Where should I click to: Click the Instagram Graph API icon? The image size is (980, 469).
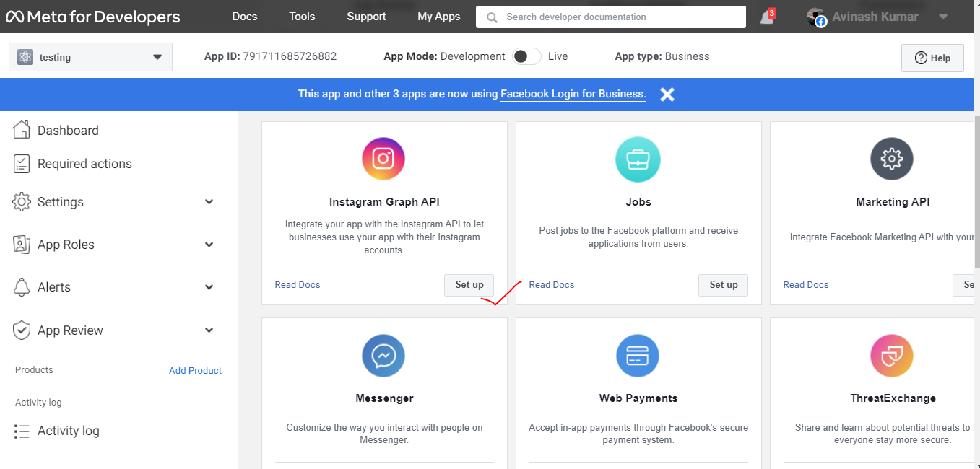point(383,159)
